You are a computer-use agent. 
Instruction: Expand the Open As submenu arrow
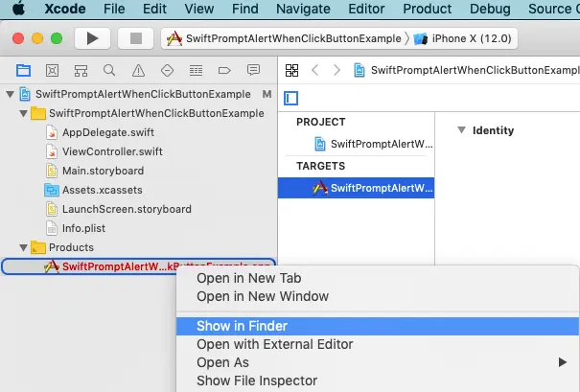click(562, 362)
